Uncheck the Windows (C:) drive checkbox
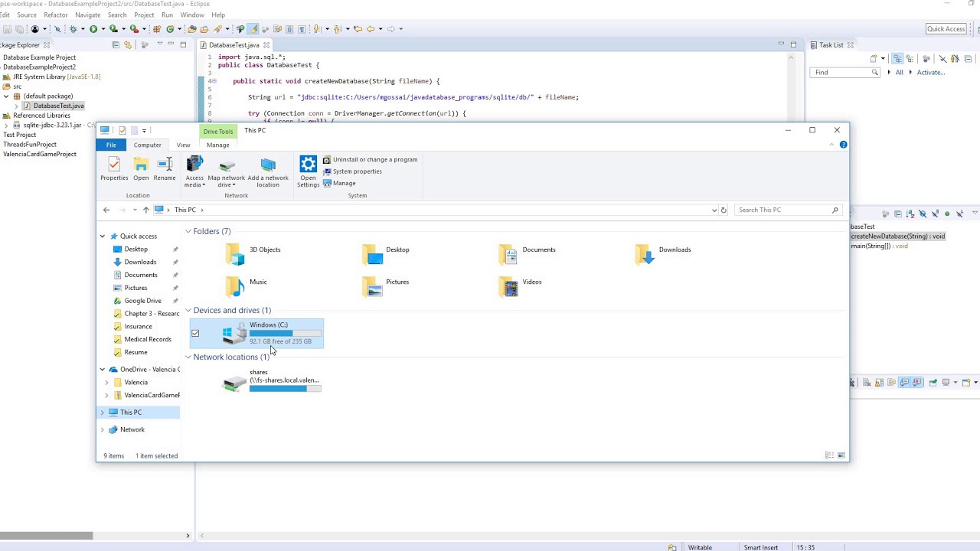Viewport: 980px width, 551px height. click(195, 334)
